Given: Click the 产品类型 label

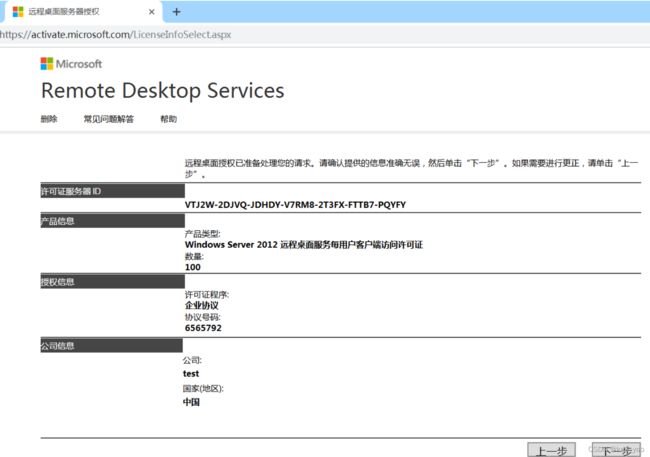Looking at the screenshot, I should pos(202,234).
